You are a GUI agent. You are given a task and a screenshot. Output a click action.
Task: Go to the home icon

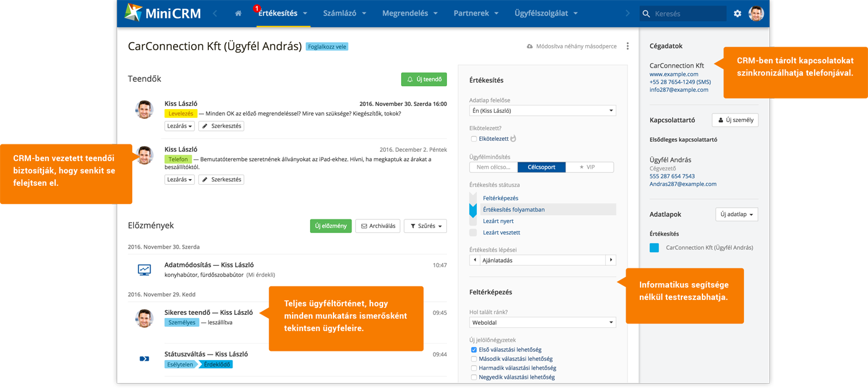(239, 13)
